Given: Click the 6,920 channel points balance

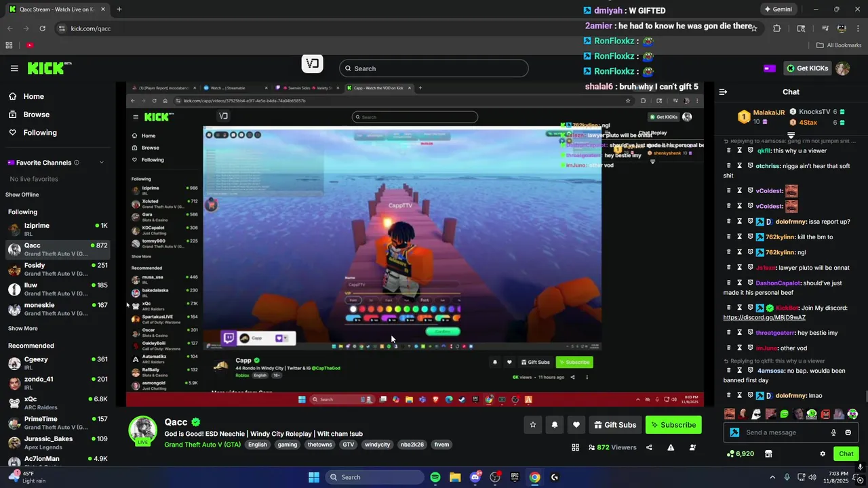Looking at the screenshot, I should pos(740,453).
